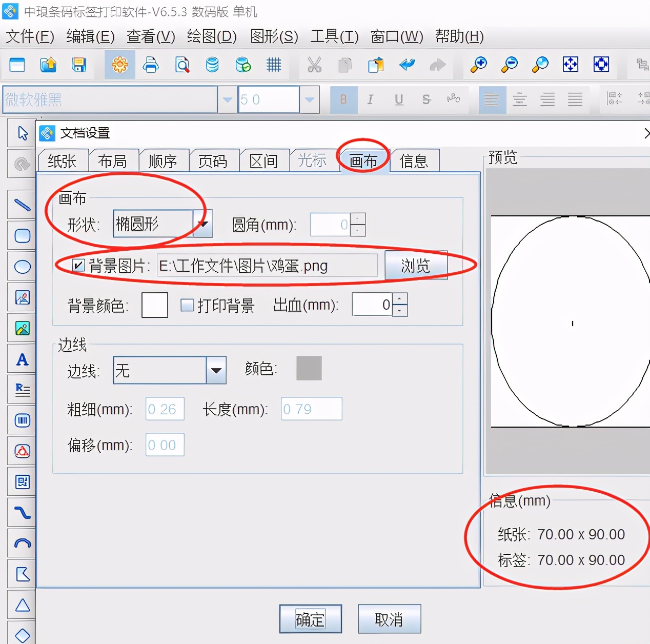The image size is (650, 644).
Task: Click the 背景颜色 color swatch
Action: click(x=155, y=305)
